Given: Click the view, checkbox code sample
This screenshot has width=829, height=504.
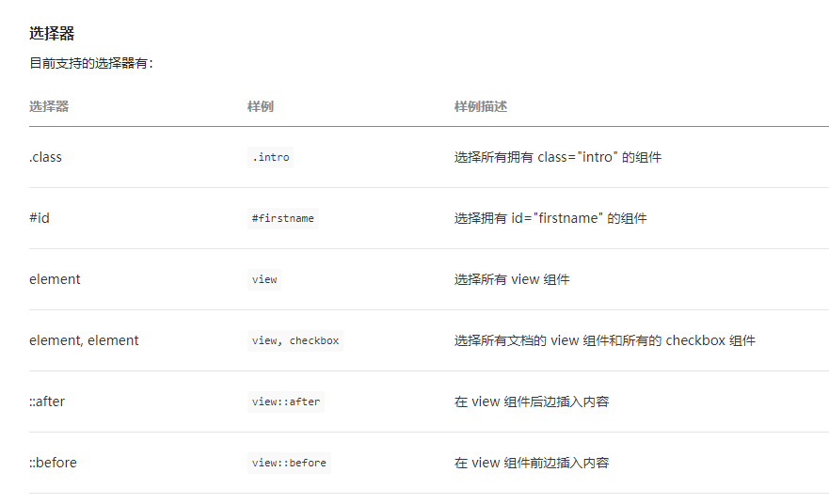Looking at the screenshot, I should (295, 340).
